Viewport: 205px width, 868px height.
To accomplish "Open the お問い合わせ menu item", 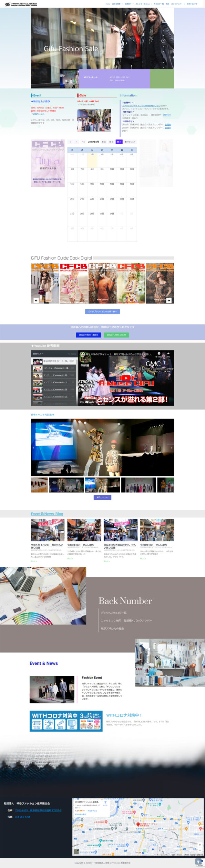I will point(192,4).
